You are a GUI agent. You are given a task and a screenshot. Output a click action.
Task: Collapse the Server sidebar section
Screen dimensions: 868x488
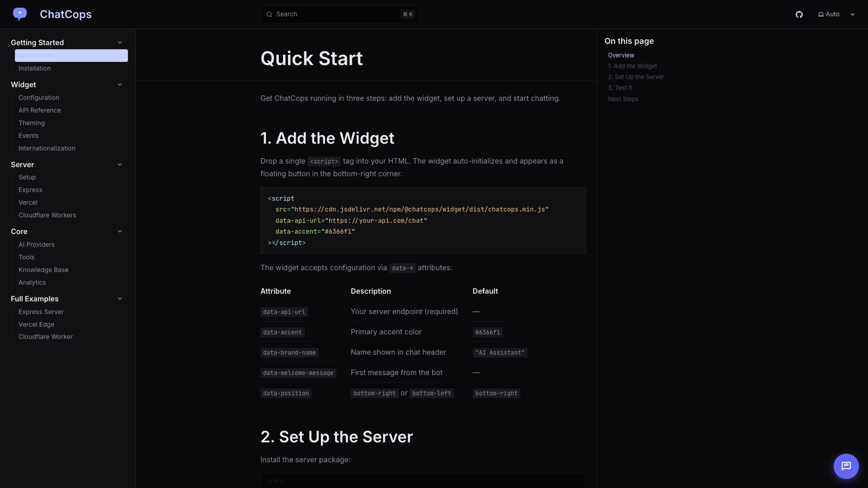120,164
